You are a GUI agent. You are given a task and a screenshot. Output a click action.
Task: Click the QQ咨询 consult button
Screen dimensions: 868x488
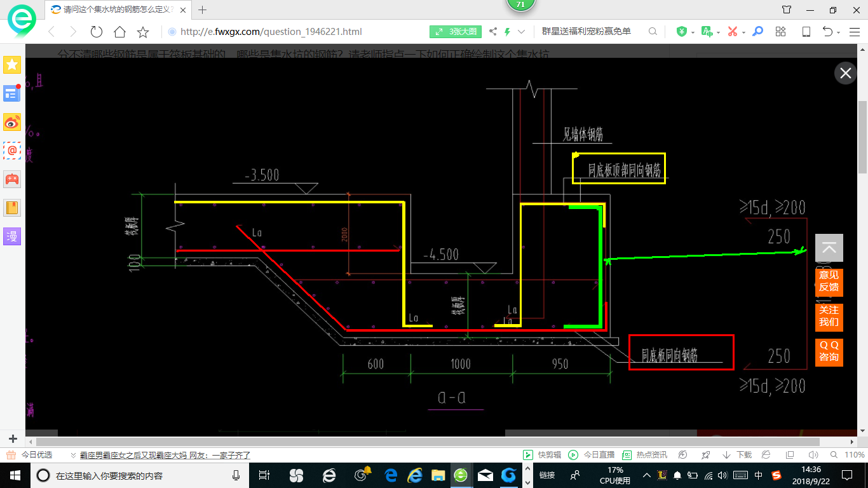tap(829, 351)
